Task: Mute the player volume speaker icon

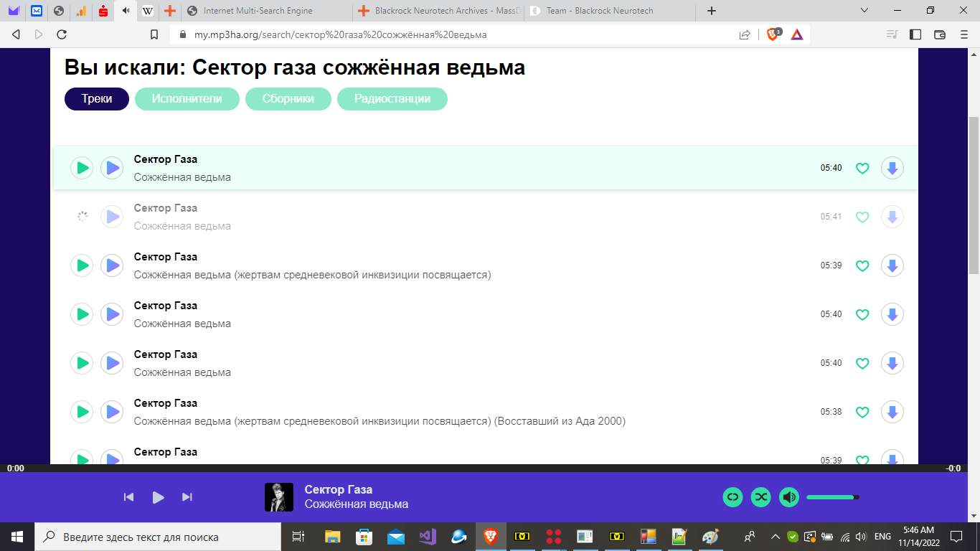Action: point(789,497)
